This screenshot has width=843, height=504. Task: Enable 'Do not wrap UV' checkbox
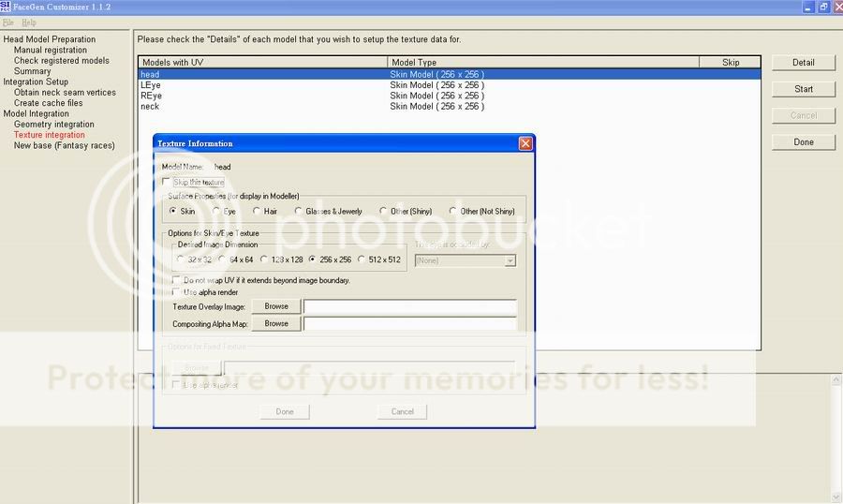click(177, 280)
